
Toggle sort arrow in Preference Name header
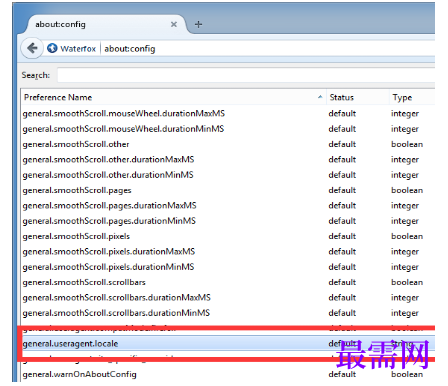tap(320, 97)
